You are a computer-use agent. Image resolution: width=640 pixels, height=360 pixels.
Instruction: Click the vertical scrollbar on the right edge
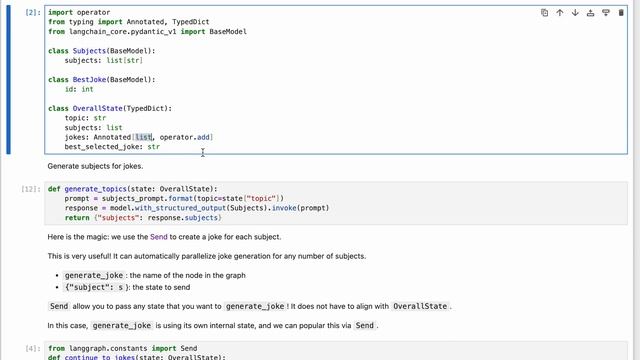(636, 180)
